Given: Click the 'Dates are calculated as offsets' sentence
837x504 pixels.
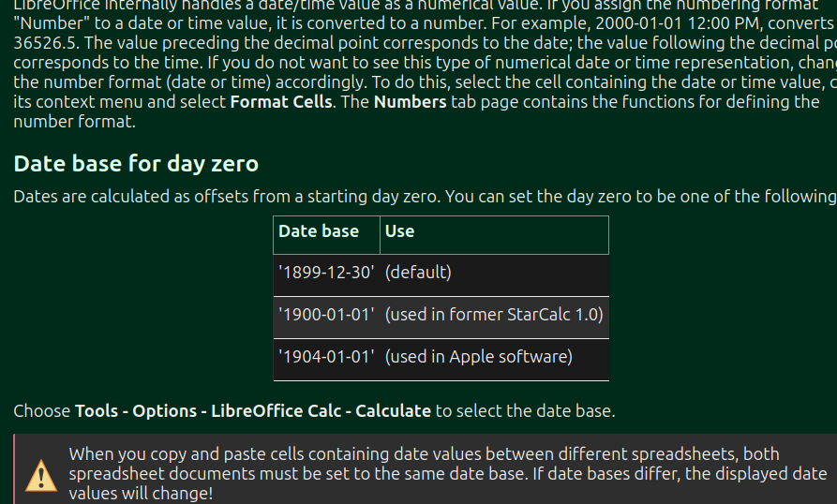Looking at the screenshot, I should point(425,197).
